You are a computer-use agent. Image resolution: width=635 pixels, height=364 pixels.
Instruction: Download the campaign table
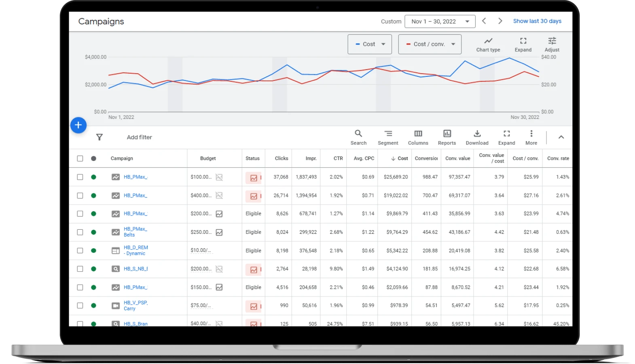tap(477, 138)
